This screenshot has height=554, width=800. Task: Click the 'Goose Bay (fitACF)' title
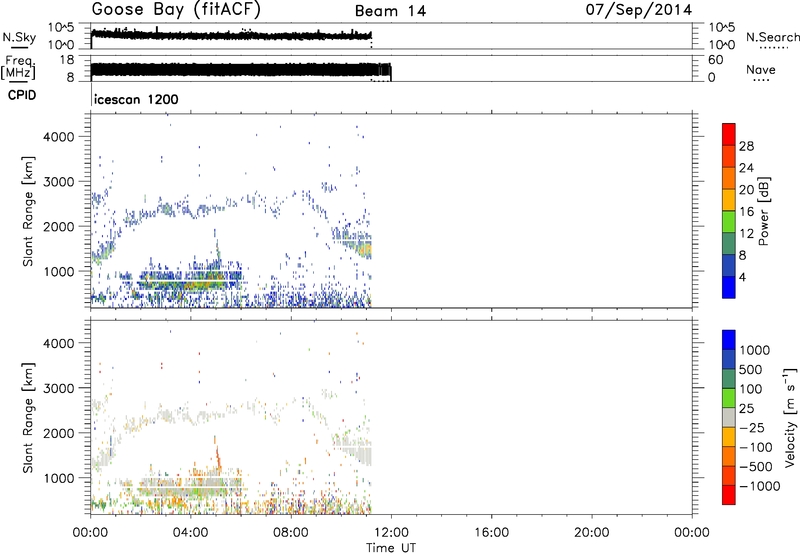click(176, 10)
